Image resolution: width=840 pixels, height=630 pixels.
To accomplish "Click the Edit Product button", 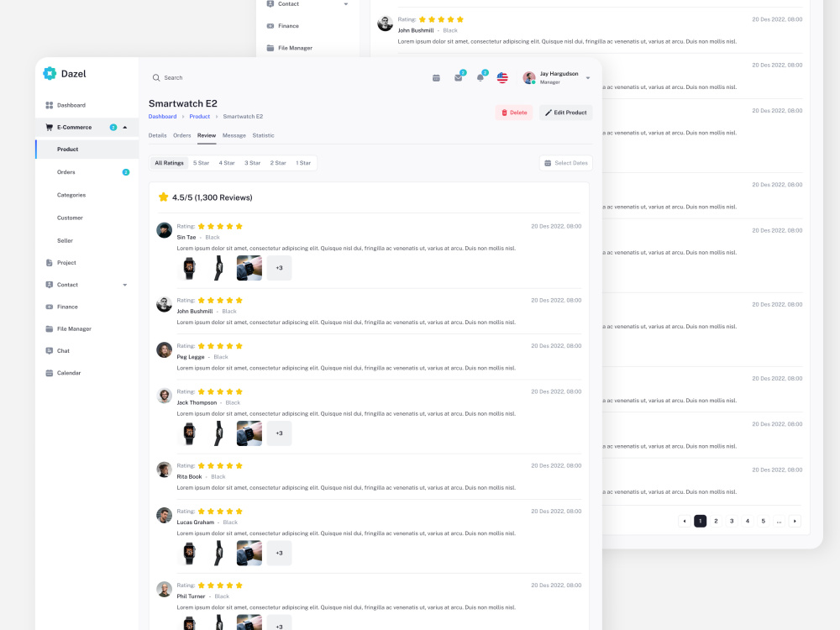I will [565, 113].
